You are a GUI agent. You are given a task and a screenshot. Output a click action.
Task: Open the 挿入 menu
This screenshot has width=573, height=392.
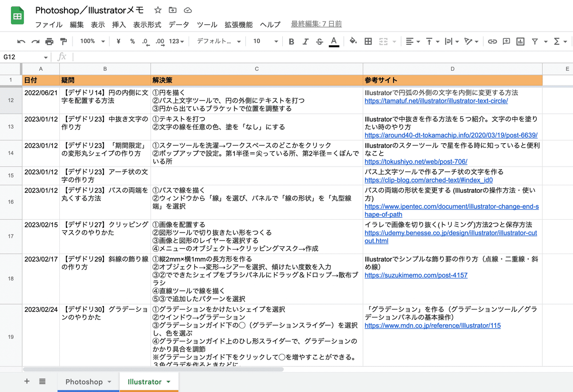point(119,25)
